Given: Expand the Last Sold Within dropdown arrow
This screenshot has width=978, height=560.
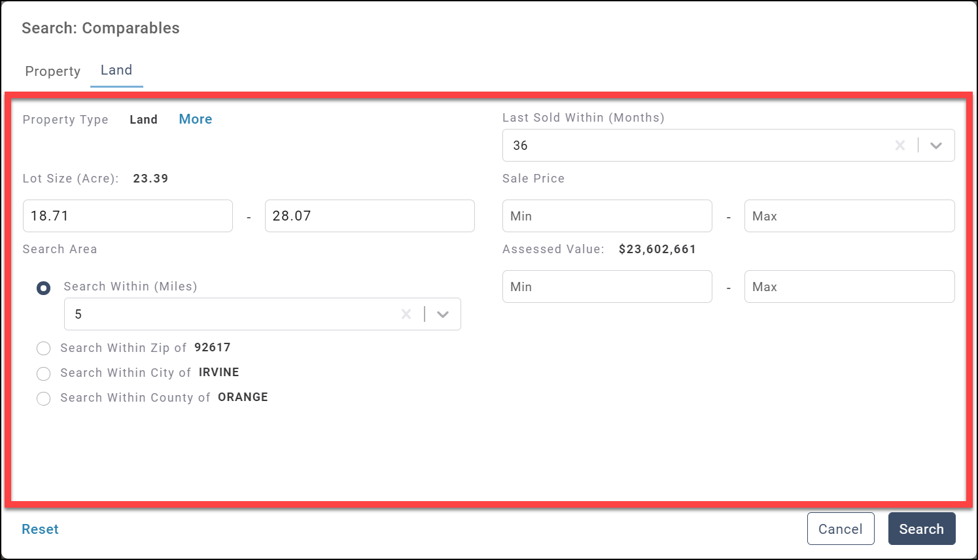Looking at the screenshot, I should coord(936,145).
